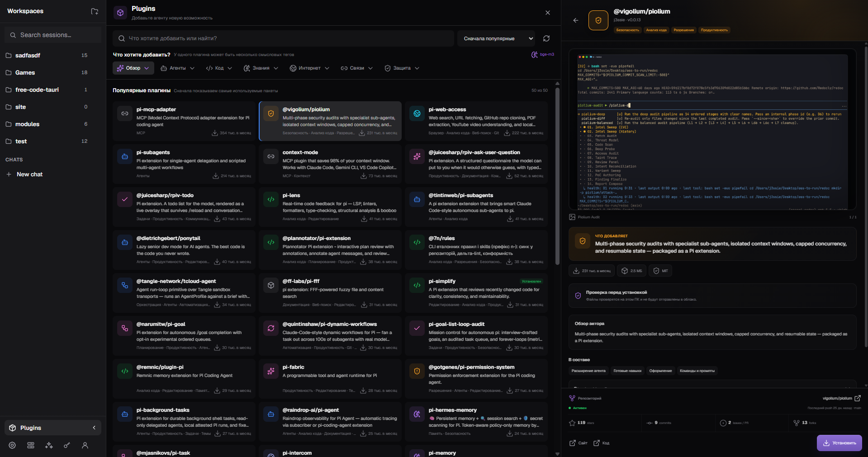Click the plugin search field
Image resolution: width=868 pixels, height=457 pixels.
(x=283, y=38)
